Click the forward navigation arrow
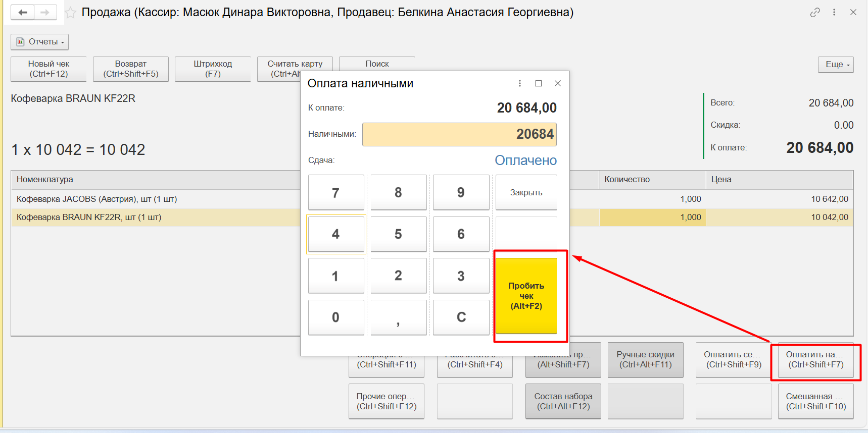 pos(45,13)
